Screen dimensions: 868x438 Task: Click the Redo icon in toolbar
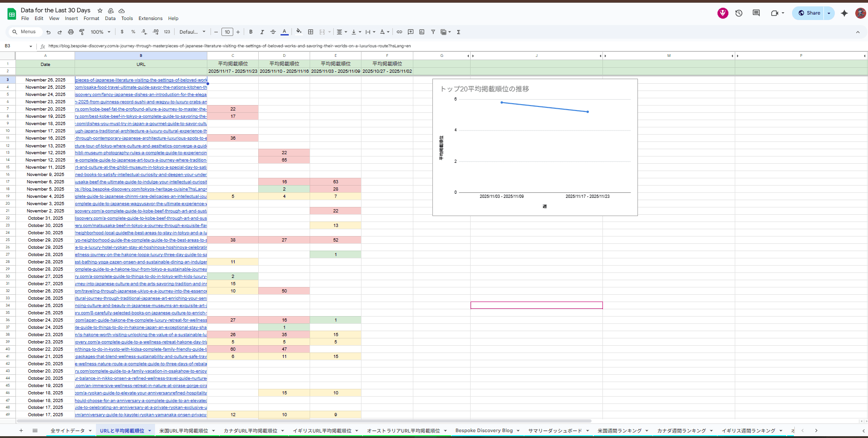60,32
